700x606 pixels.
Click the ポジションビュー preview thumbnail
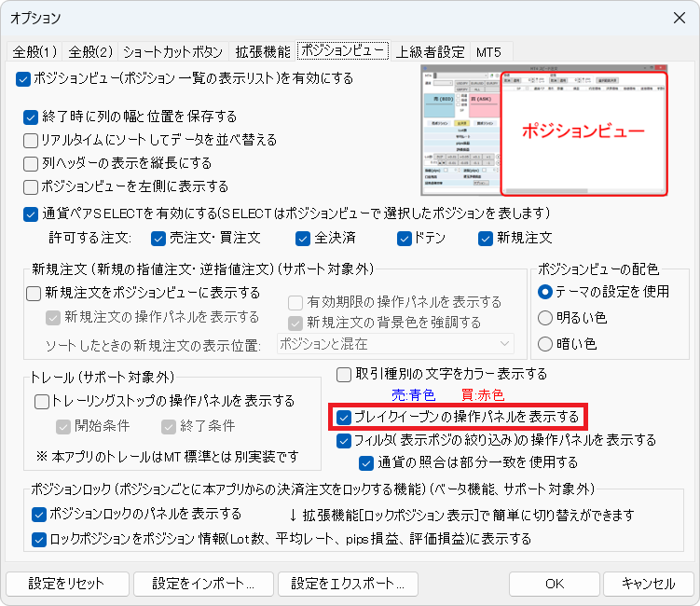(x=544, y=131)
